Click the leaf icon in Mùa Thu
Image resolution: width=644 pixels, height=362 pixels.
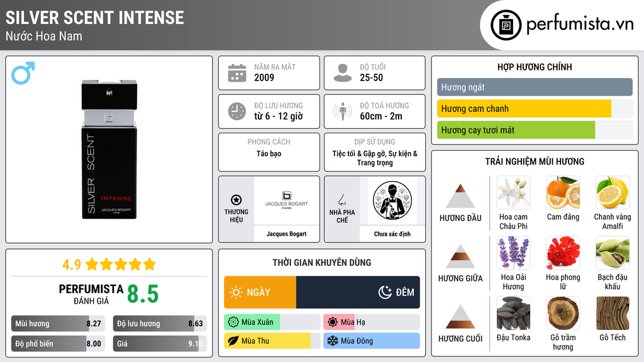[x=233, y=341]
